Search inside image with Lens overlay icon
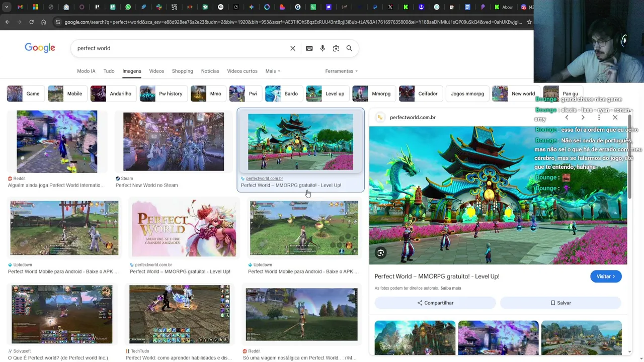Viewport: 644px width, 362px height. click(x=381, y=253)
